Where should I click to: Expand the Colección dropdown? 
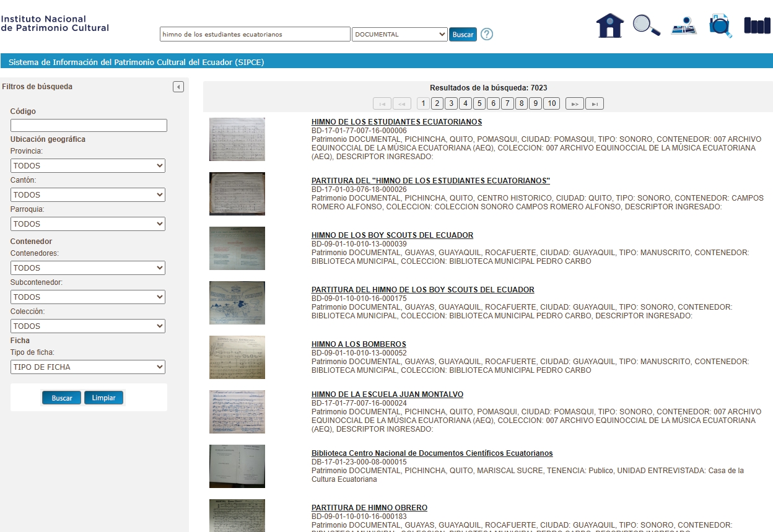[88, 326]
